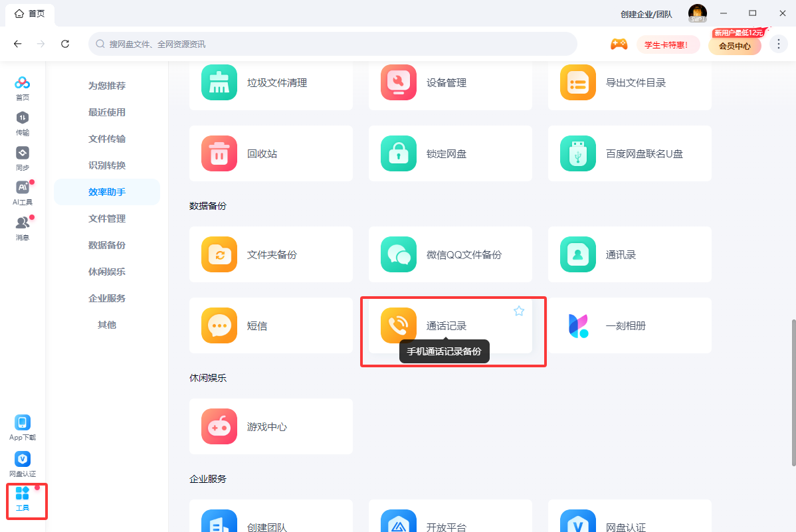Select 识别转换 category
Image resolution: width=796 pixels, height=532 pixels.
point(106,165)
